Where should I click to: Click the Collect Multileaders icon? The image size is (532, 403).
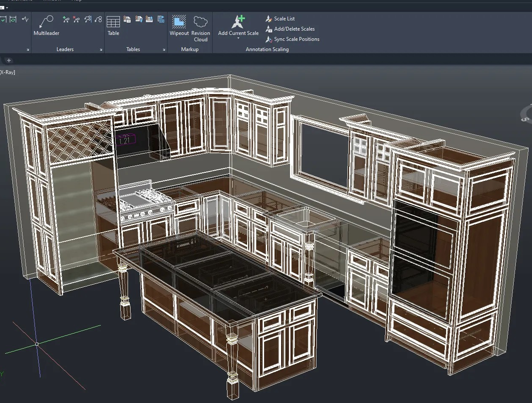point(98,20)
